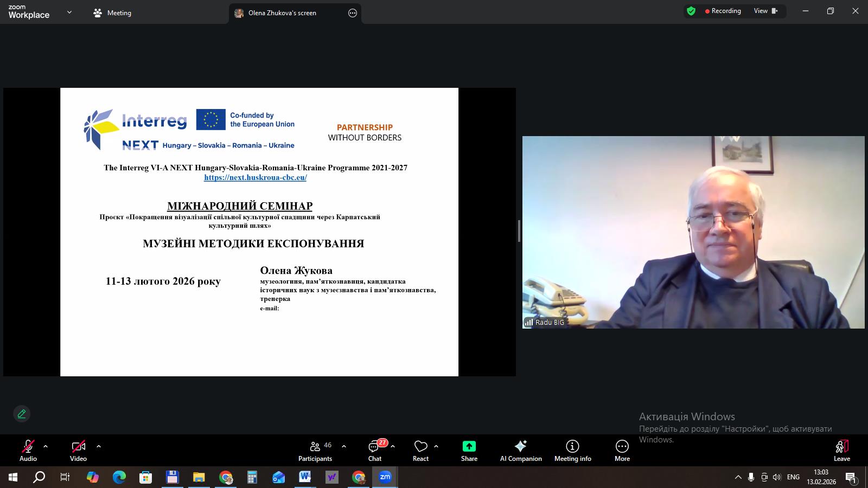The height and width of the screenshot is (488, 868).
Task: Toggle the microphone in the system tray
Action: pyautogui.click(x=752, y=478)
